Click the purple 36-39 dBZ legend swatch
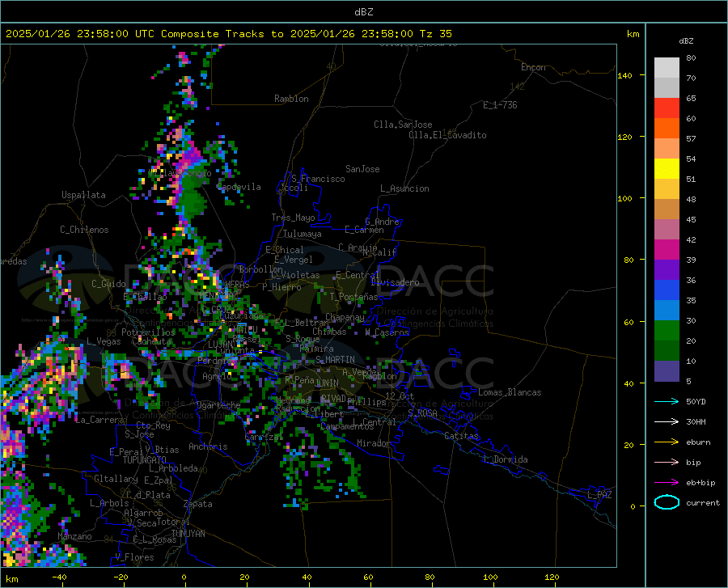This screenshot has height=588, width=728. [x=667, y=269]
